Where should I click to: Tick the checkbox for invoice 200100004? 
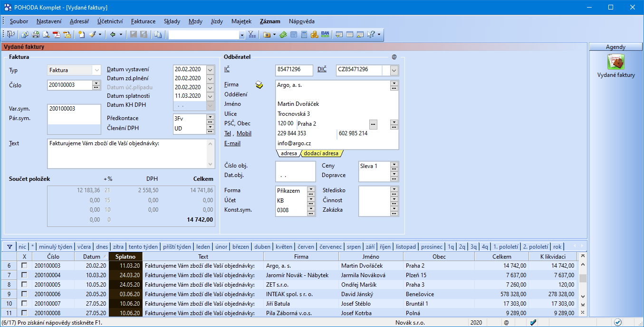click(x=24, y=275)
